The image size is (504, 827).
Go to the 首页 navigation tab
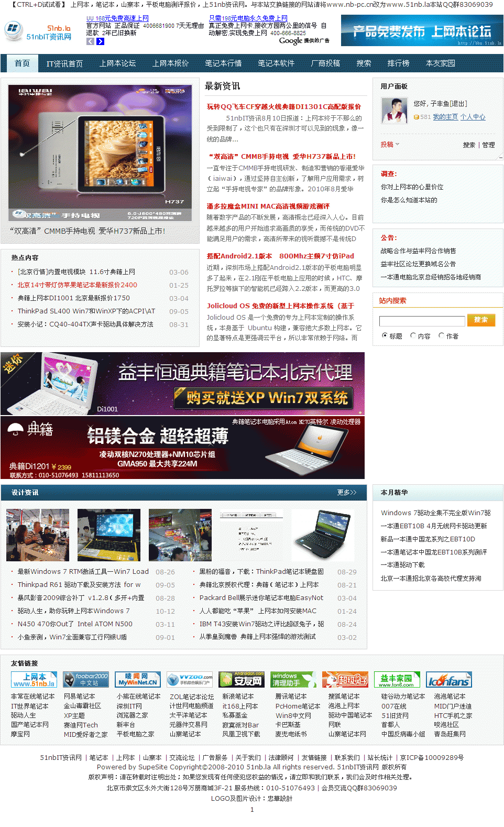(x=22, y=63)
